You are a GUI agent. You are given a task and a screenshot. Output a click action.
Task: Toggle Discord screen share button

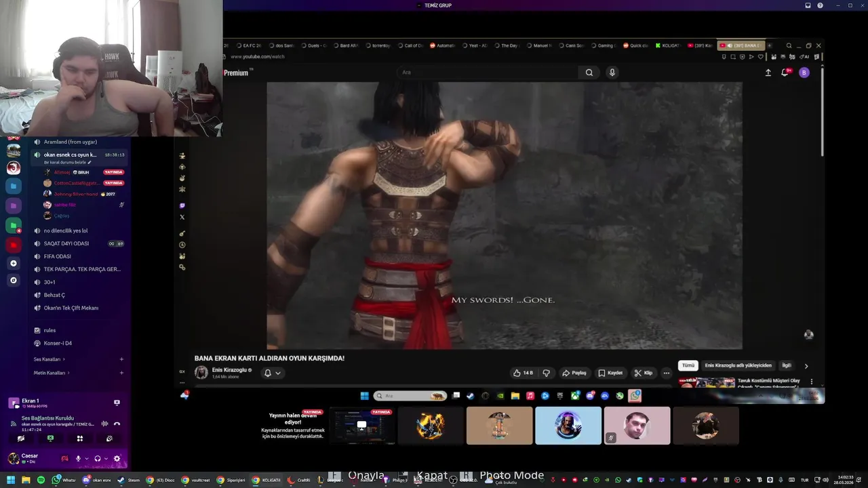click(50, 439)
